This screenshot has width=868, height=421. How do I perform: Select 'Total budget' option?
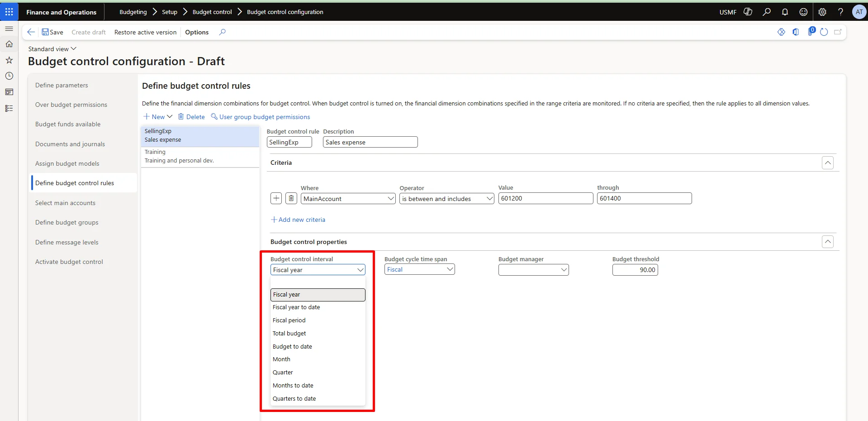[318, 334]
